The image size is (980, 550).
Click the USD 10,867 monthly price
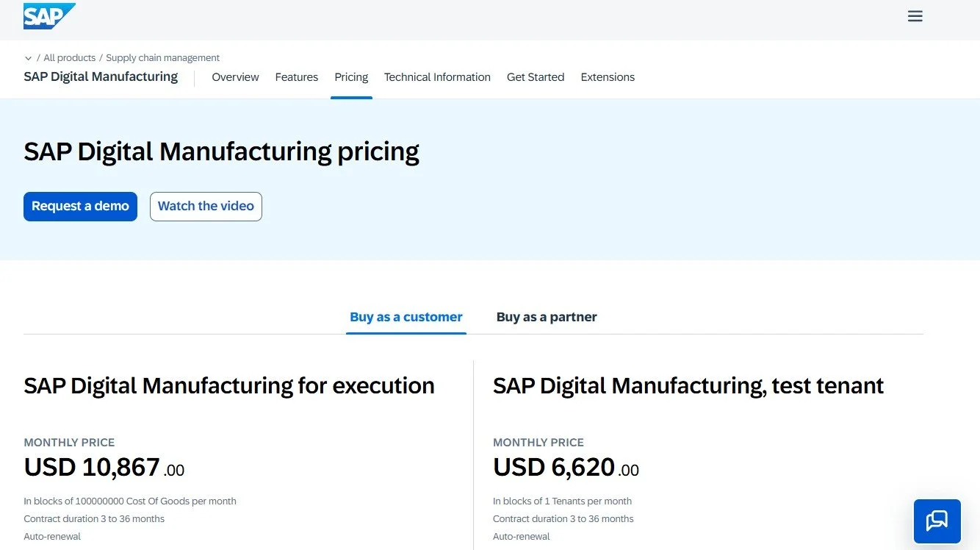[104, 468]
